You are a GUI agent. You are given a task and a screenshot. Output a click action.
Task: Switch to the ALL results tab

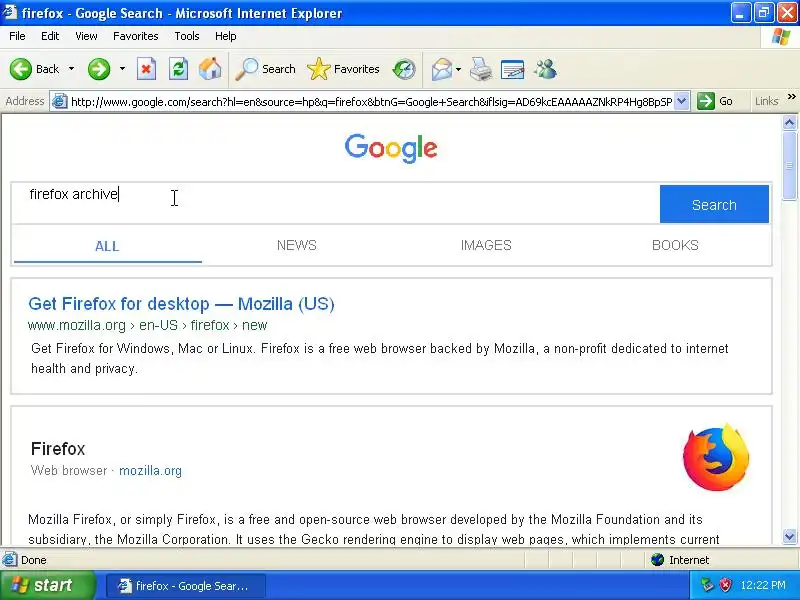tap(107, 246)
